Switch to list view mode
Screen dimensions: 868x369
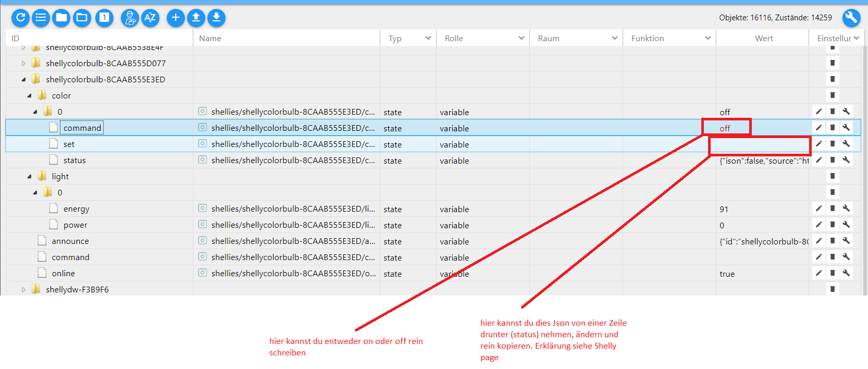pyautogui.click(x=41, y=18)
